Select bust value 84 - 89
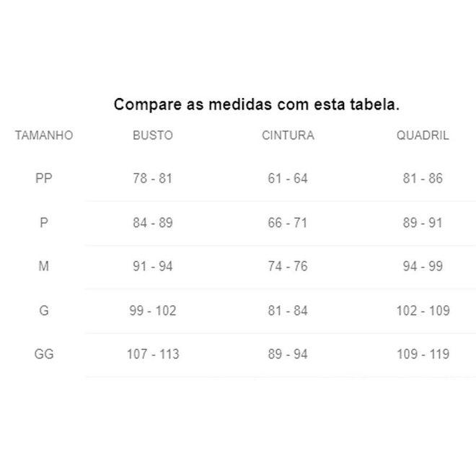476x476 pixels. (153, 223)
